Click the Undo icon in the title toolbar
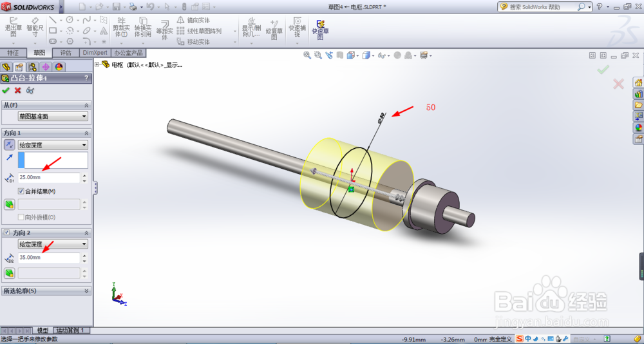Viewport: 644px width, 344px height. click(150, 6)
